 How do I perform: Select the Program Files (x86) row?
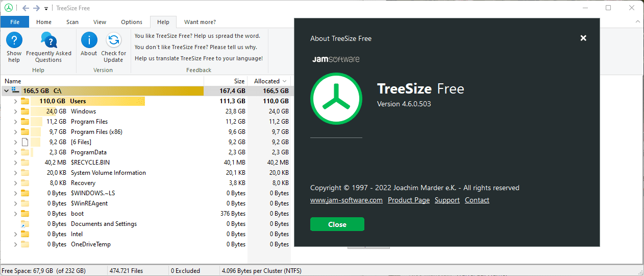point(145,132)
